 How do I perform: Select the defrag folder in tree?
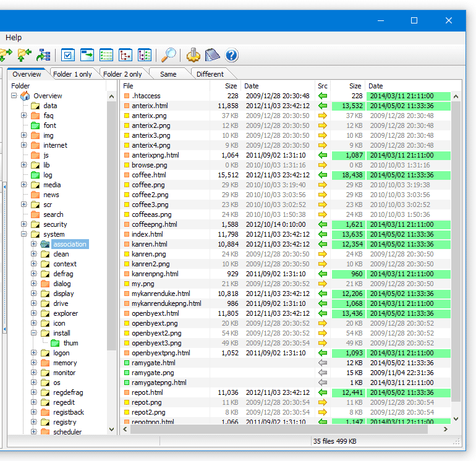point(63,274)
